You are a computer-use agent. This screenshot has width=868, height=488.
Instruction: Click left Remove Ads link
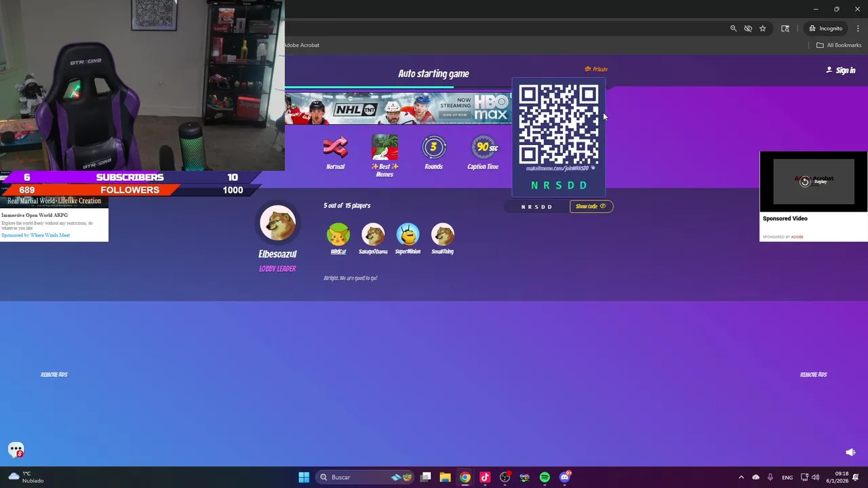click(x=54, y=374)
